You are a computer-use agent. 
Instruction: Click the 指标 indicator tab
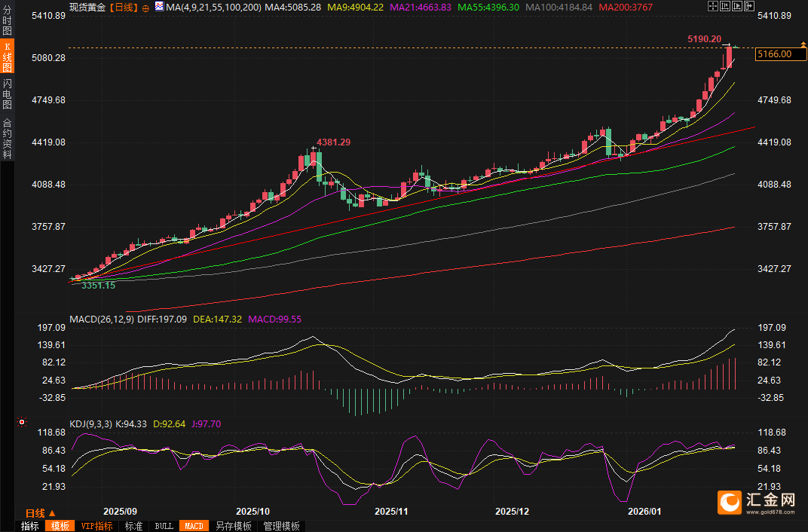click(30, 526)
